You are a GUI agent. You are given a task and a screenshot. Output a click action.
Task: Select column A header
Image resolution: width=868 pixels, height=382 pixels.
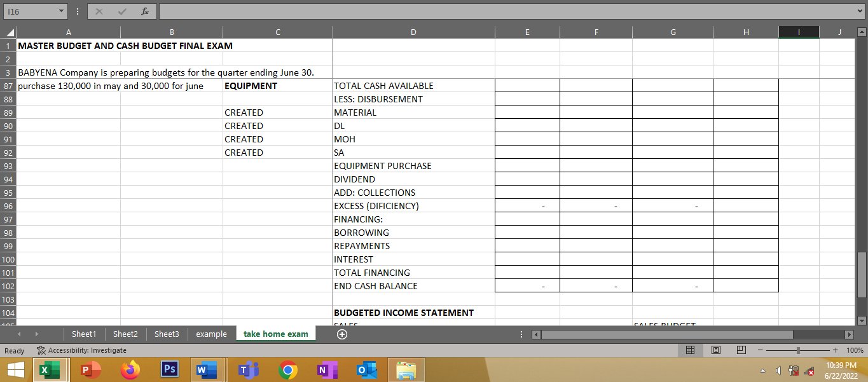(68, 32)
